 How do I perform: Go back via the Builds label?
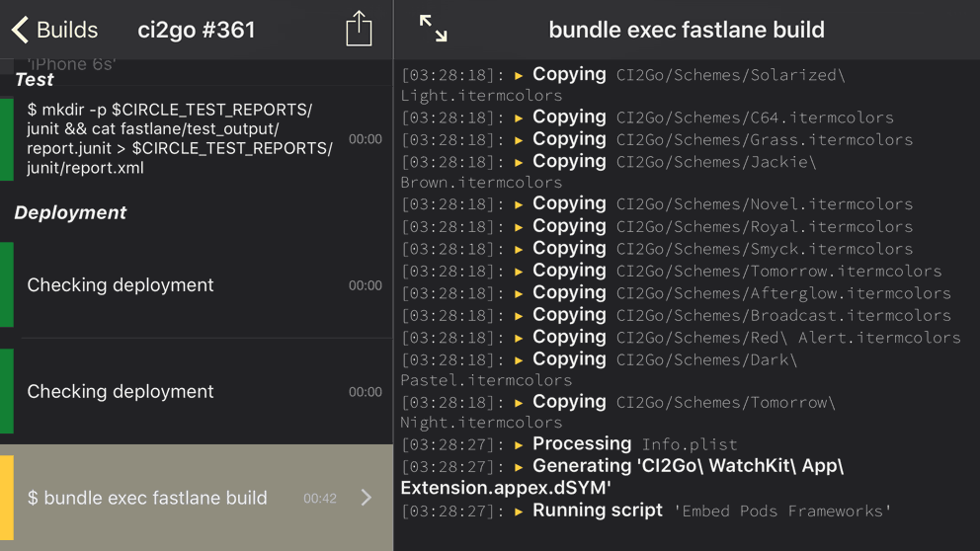click(x=67, y=30)
